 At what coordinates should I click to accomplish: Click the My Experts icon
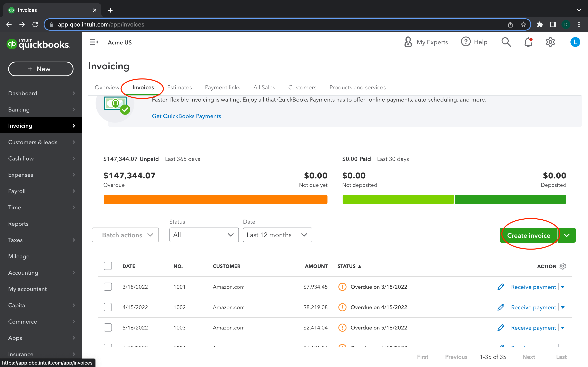click(408, 42)
